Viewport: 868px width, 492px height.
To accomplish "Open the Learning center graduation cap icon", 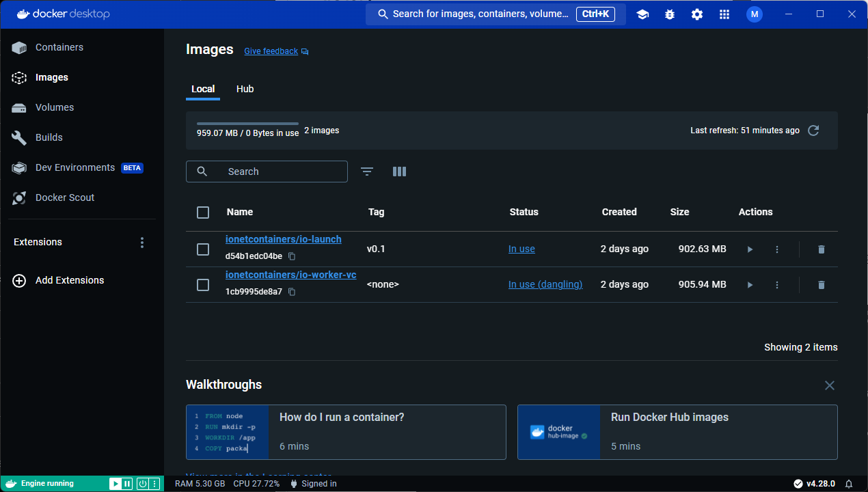I will [642, 14].
